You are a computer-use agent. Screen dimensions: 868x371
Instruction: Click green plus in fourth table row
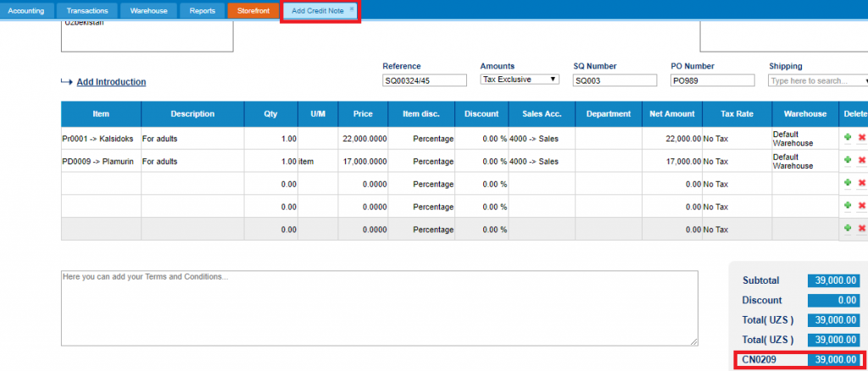(848, 205)
